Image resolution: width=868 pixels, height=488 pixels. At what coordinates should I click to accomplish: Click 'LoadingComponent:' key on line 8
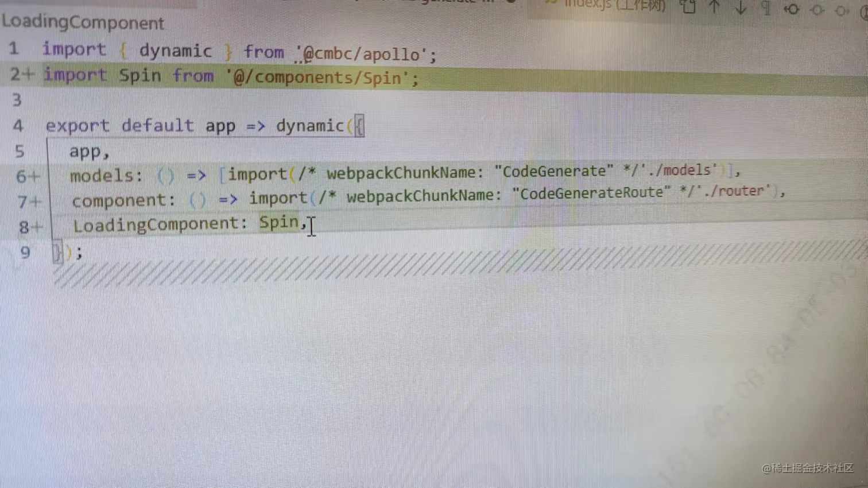click(160, 224)
